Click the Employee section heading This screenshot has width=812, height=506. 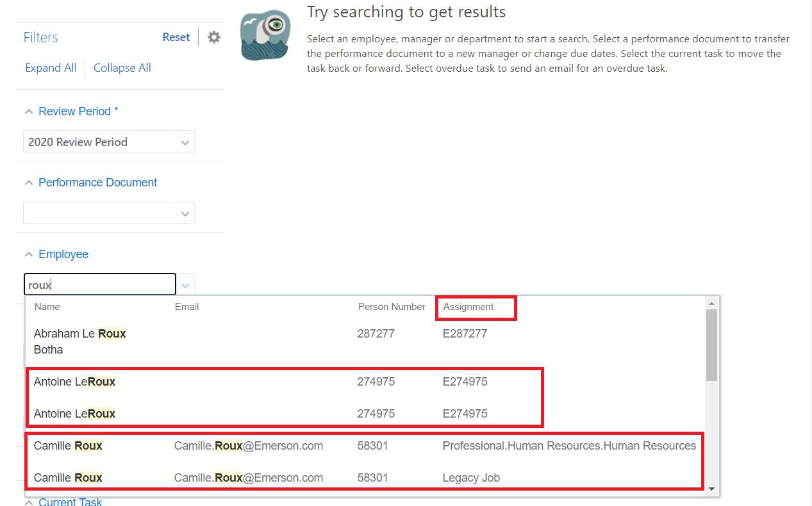pyautogui.click(x=63, y=254)
